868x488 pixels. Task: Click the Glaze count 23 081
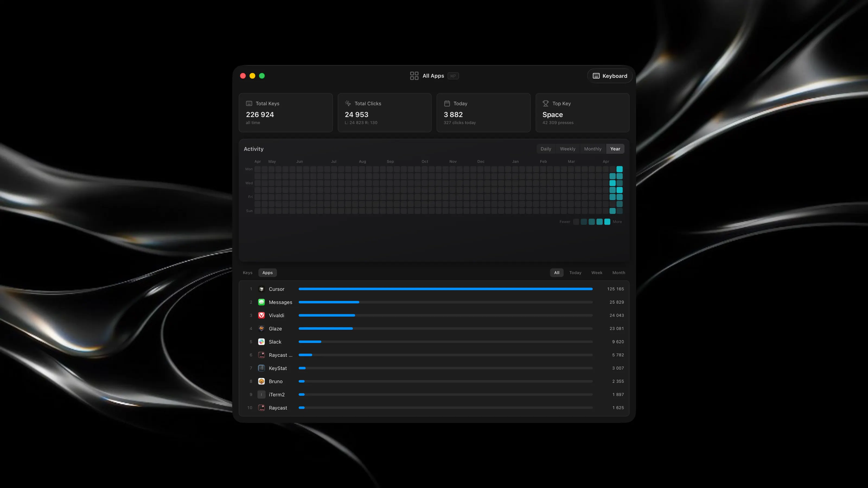coord(617,328)
